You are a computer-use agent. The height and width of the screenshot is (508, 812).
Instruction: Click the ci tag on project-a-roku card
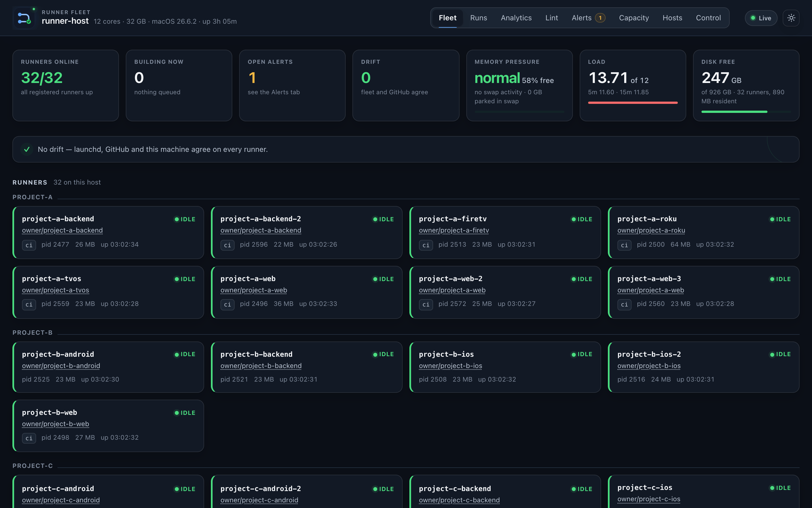coord(625,245)
